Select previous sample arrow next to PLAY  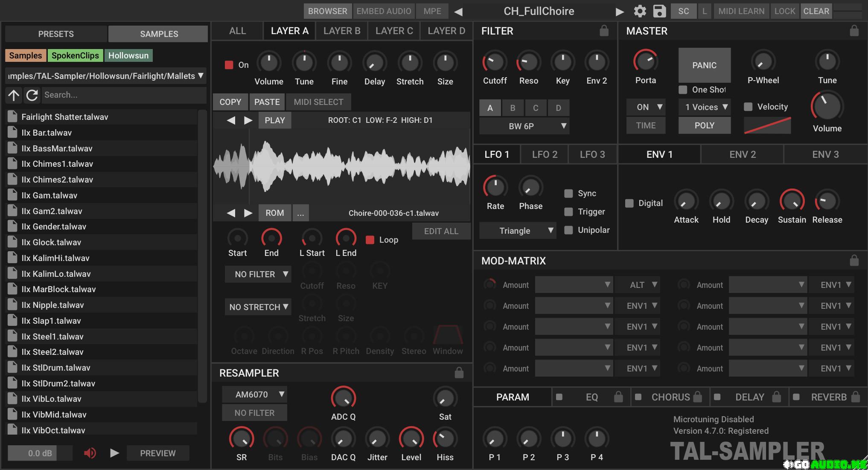[231, 120]
